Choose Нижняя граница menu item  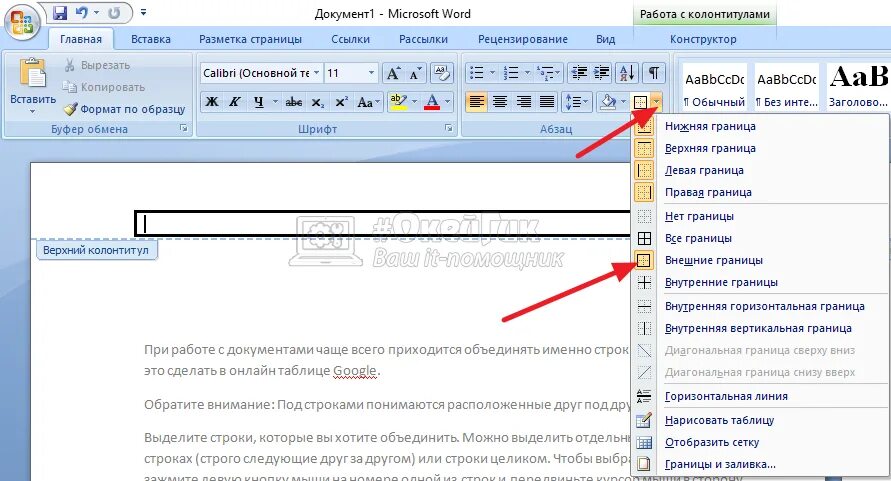(760, 126)
